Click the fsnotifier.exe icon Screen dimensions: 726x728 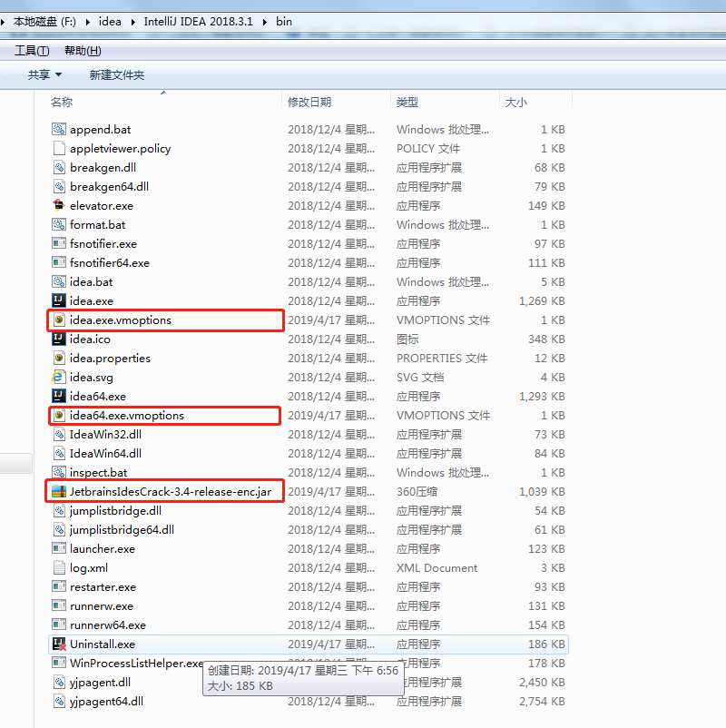click(x=59, y=243)
